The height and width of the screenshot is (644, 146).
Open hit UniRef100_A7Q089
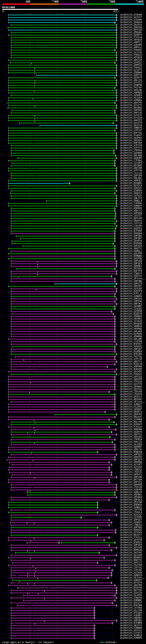coord(131,15)
